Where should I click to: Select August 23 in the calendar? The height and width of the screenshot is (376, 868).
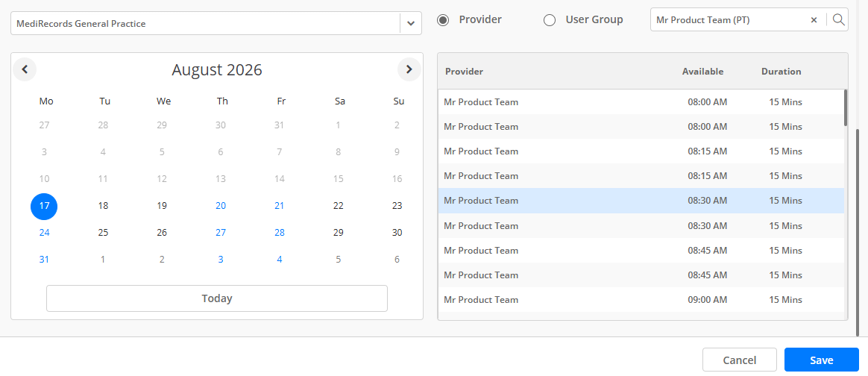pyautogui.click(x=397, y=206)
